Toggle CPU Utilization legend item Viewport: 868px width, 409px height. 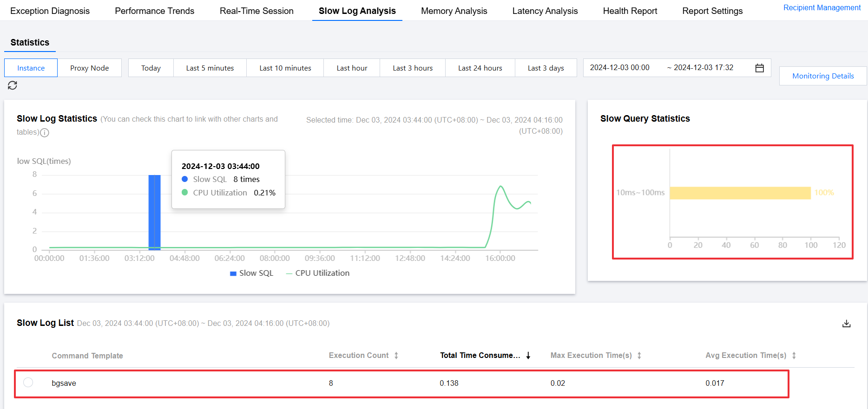click(x=318, y=273)
